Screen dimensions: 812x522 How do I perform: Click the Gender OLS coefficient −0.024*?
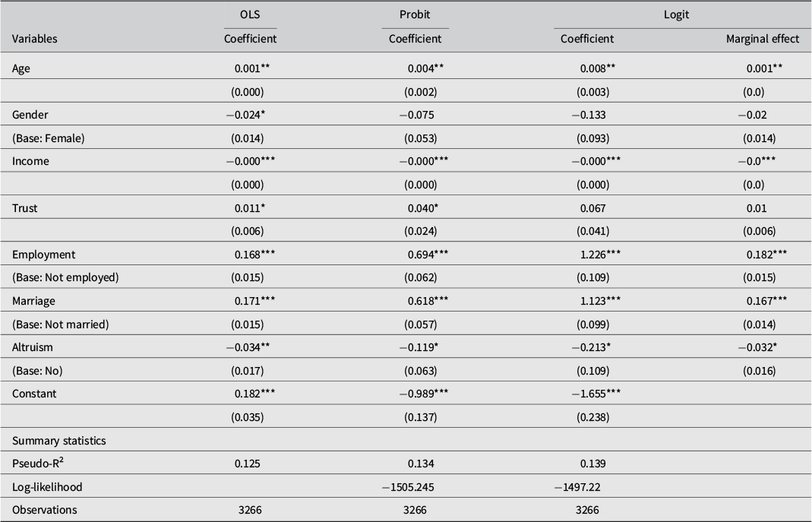(x=246, y=115)
